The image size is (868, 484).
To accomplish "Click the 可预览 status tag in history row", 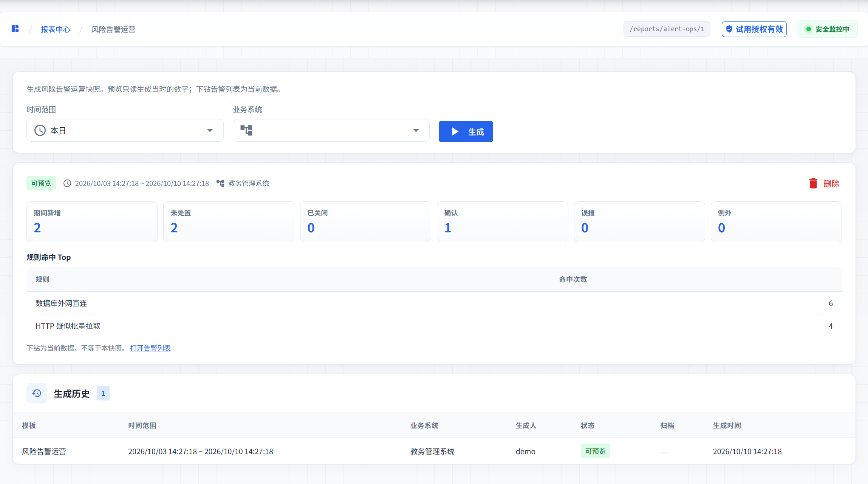I will coord(596,451).
